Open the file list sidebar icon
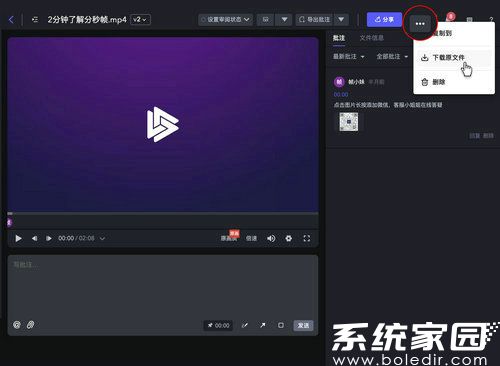This screenshot has width=500, height=366. pos(35,20)
